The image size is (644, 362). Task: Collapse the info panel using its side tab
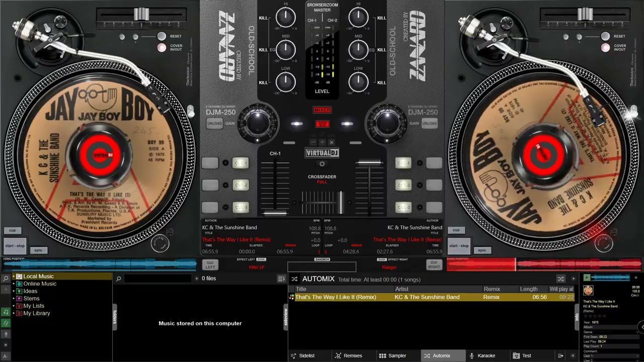[577, 317]
